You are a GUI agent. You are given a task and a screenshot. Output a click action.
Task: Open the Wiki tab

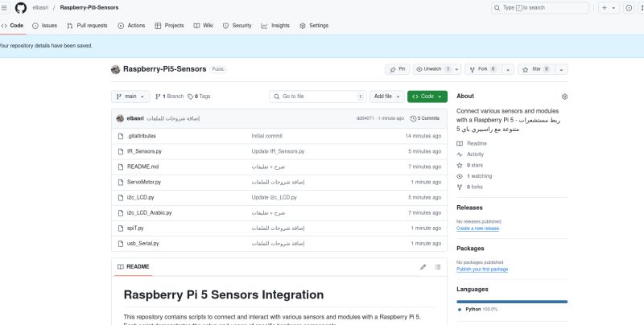[x=204, y=26]
